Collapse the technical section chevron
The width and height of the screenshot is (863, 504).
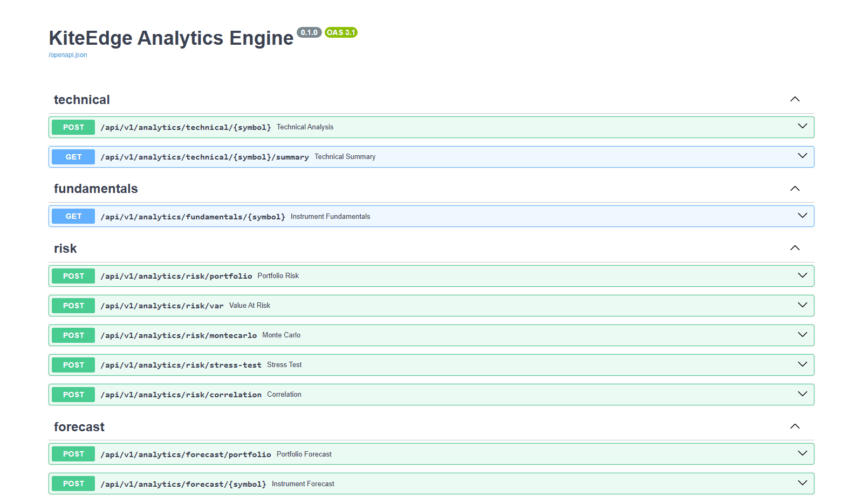[x=795, y=99]
